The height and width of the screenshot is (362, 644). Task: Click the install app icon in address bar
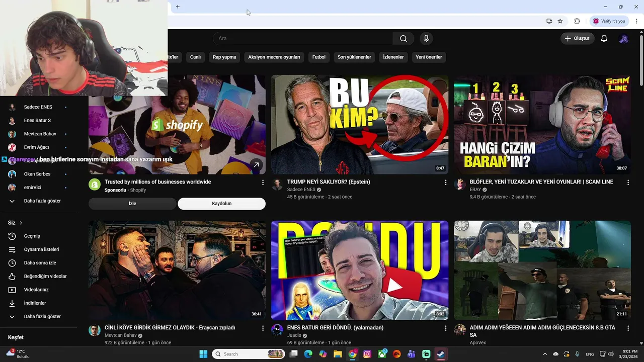tap(549, 21)
